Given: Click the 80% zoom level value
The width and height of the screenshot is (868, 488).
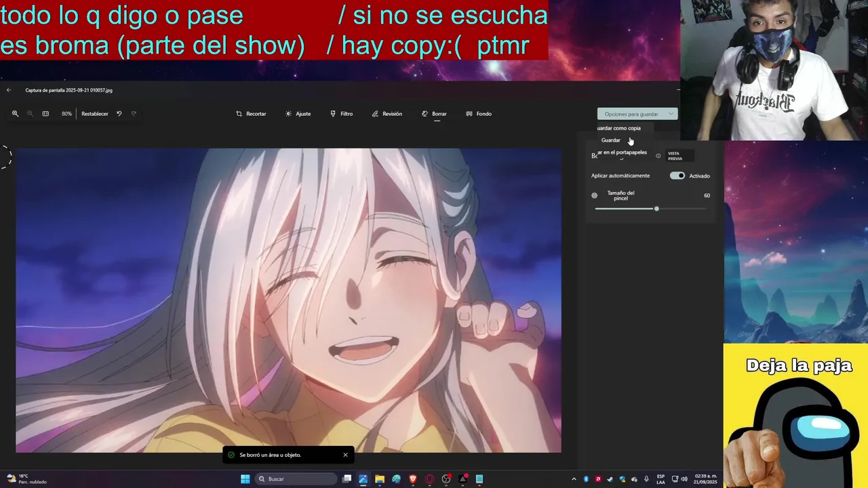Looking at the screenshot, I should tap(66, 114).
